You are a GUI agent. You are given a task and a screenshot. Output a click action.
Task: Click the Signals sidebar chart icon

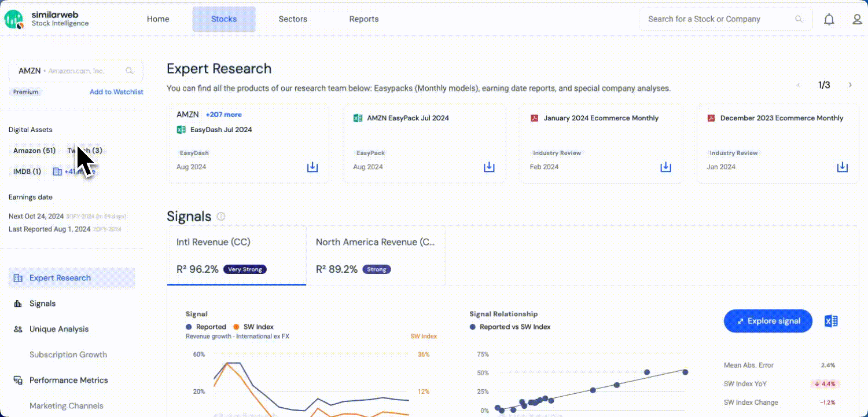pos(18,303)
